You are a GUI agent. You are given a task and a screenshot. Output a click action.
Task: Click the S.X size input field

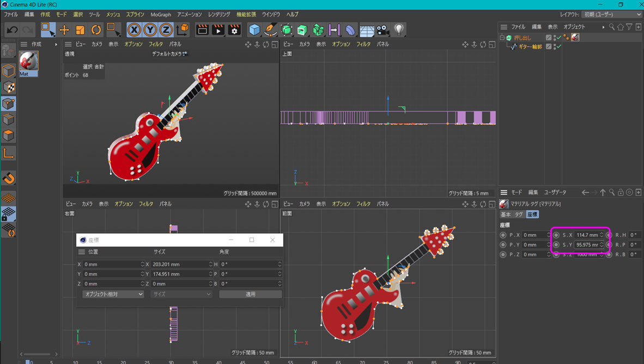[x=587, y=235]
